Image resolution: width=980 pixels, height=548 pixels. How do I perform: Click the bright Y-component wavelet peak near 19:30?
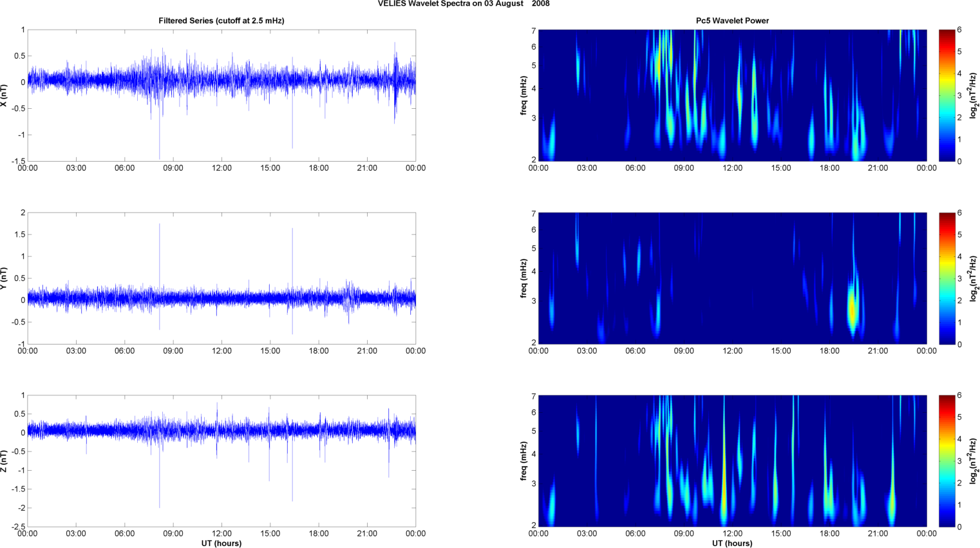(x=853, y=308)
